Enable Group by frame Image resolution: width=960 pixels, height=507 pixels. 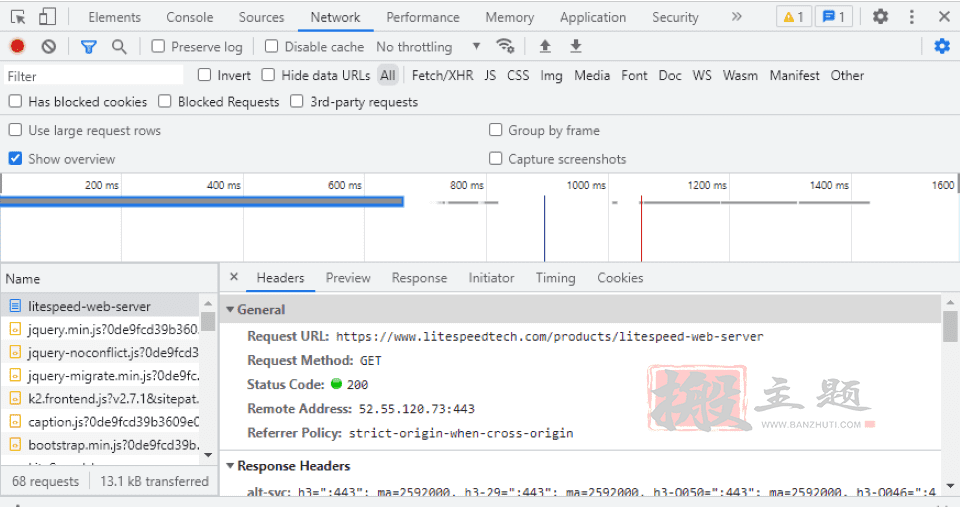(x=495, y=130)
